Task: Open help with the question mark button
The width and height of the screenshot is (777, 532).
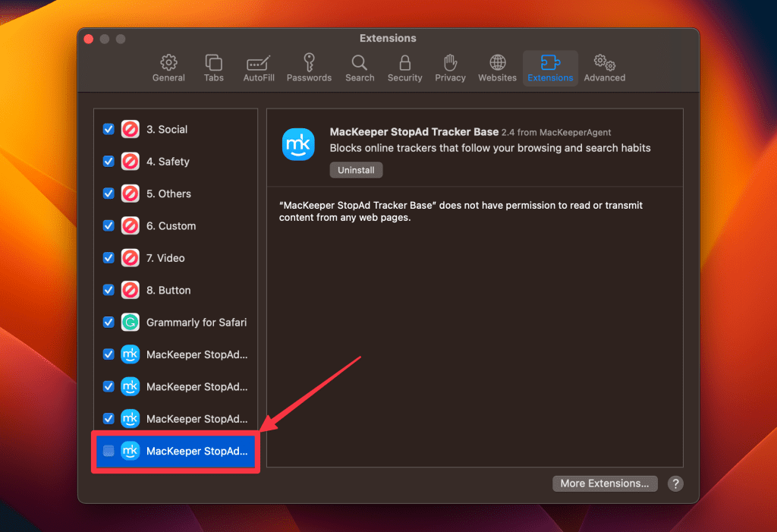Action: [x=675, y=483]
